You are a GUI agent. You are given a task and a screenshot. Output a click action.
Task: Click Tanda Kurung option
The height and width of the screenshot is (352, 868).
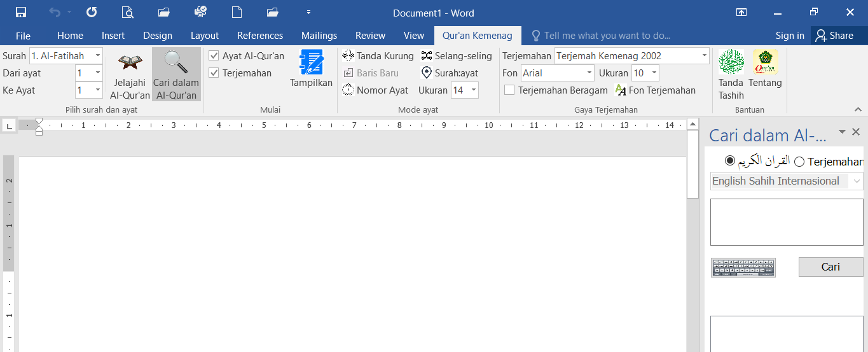[378, 56]
